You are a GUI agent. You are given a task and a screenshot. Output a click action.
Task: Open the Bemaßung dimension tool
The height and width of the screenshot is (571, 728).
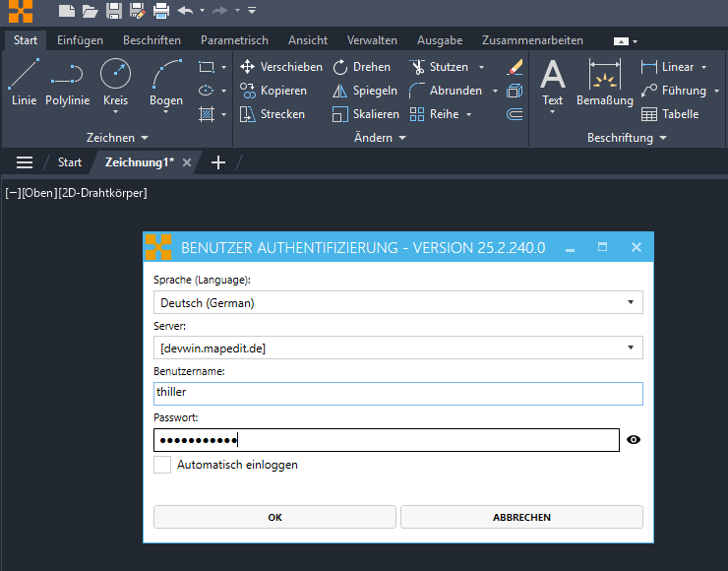[x=604, y=83]
